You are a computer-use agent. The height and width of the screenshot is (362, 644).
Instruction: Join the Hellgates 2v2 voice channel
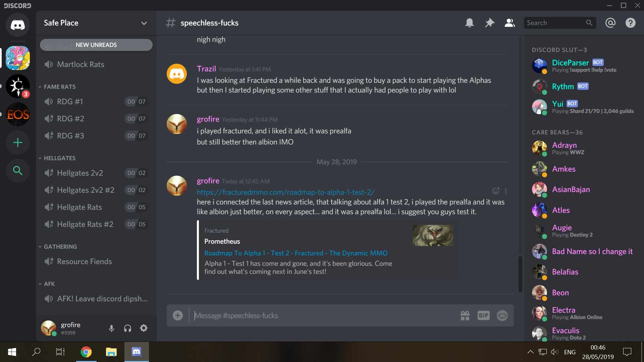[96, 173]
